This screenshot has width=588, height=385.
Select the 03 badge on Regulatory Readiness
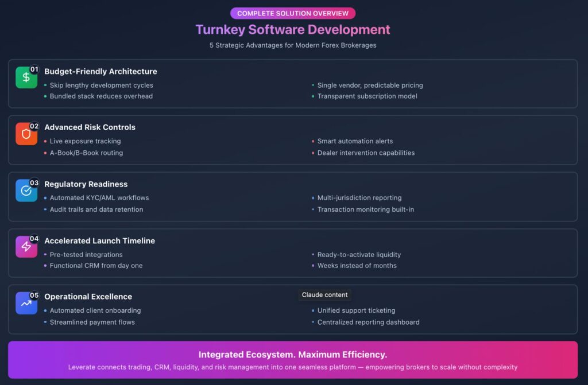tap(34, 181)
